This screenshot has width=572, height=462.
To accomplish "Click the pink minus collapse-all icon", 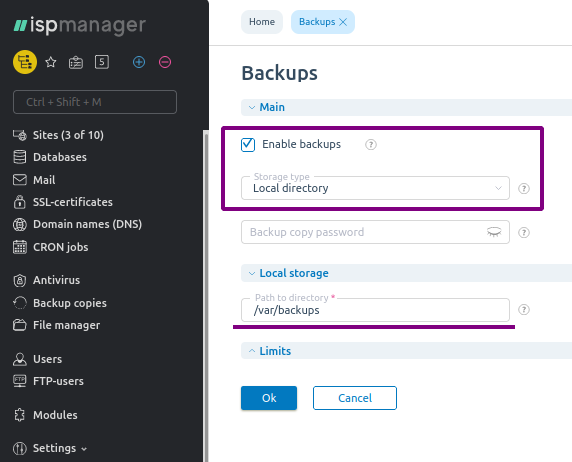I will coord(165,62).
